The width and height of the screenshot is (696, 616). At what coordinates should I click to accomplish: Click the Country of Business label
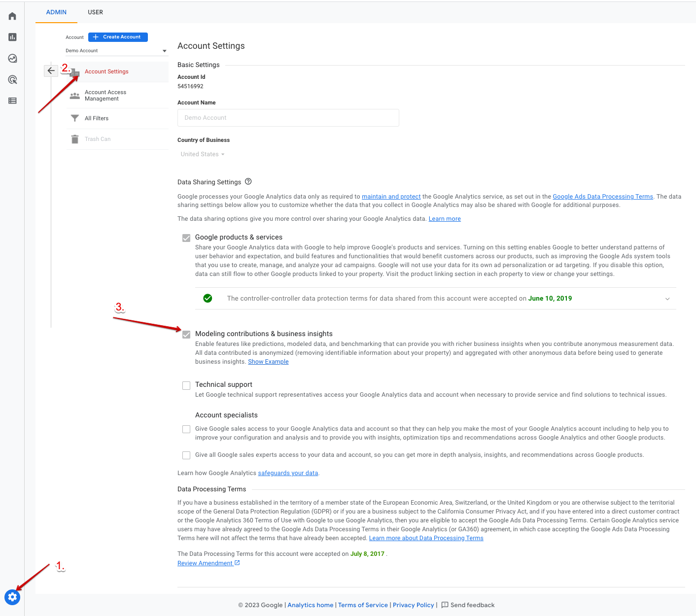(204, 140)
